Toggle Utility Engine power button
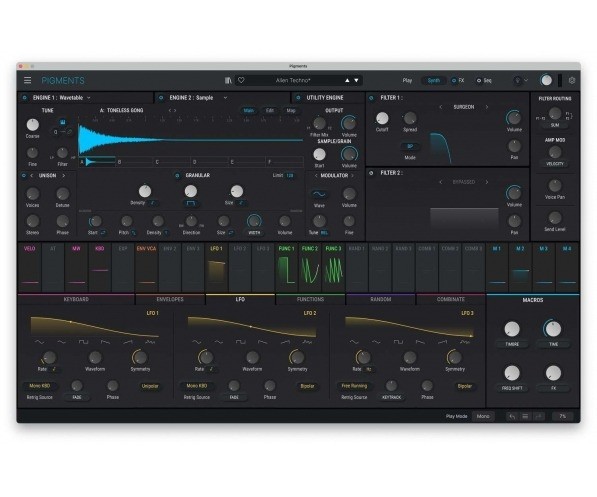The image size is (597, 497). click(x=298, y=98)
